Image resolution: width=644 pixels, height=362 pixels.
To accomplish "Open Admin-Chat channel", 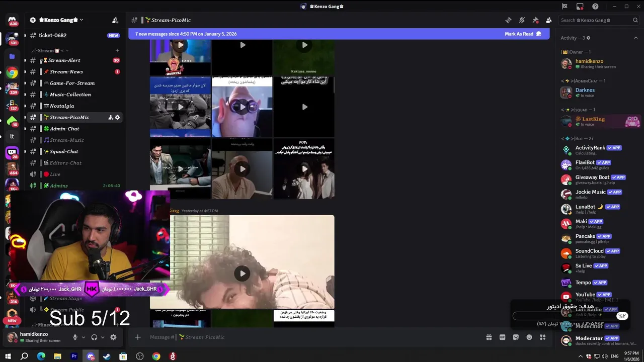I will pos(74,129).
